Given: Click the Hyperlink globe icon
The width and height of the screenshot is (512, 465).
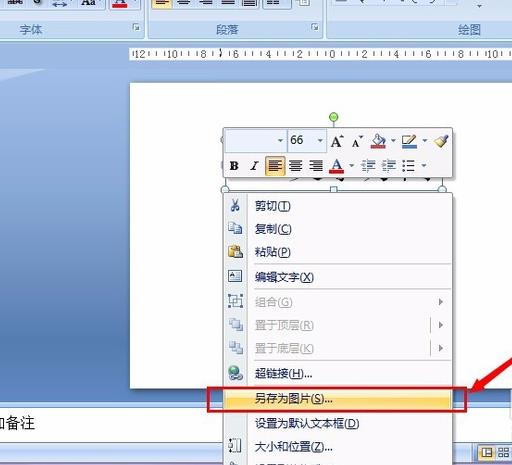Looking at the screenshot, I should tap(235, 373).
